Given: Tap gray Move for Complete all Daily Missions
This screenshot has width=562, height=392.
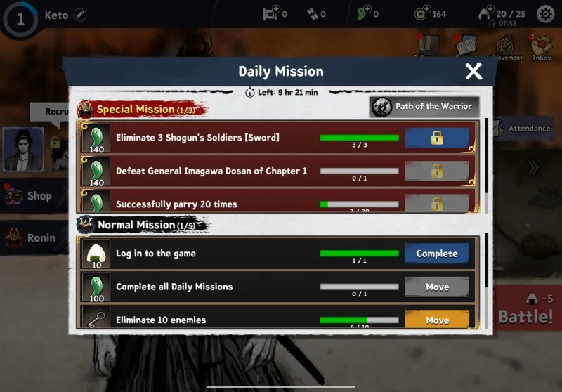Looking at the screenshot, I should click(x=437, y=287).
